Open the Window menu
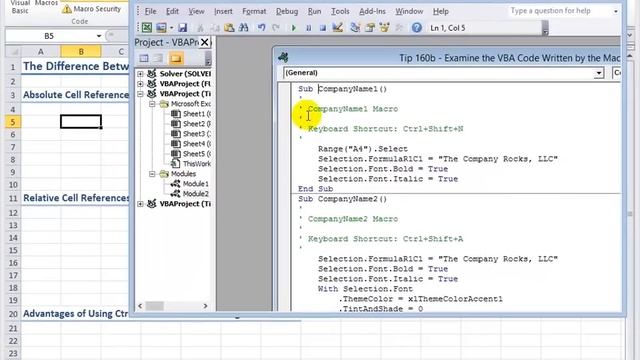640x360 pixels. tap(409, 11)
